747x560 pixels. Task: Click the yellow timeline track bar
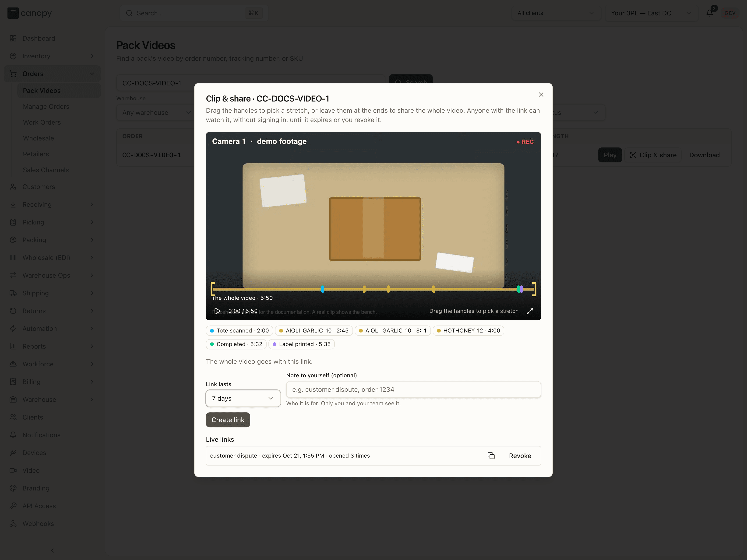[x=373, y=289]
